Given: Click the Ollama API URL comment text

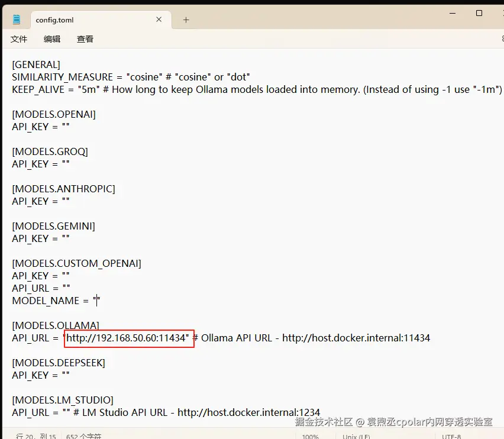Looking at the screenshot, I should point(311,338).
